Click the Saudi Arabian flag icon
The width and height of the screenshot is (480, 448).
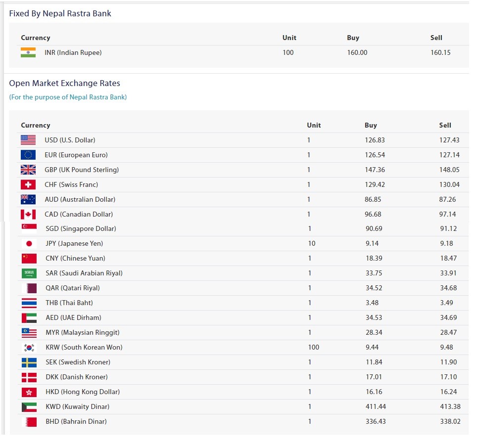[29, 273]
